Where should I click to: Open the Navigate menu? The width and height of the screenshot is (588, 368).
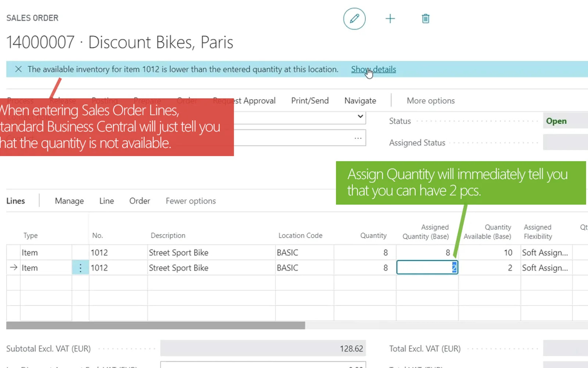tap(360, 101)
